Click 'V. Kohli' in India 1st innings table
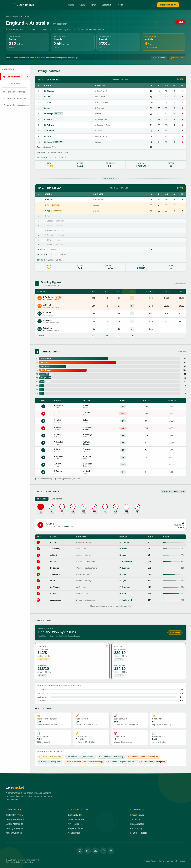 (48, 102)
